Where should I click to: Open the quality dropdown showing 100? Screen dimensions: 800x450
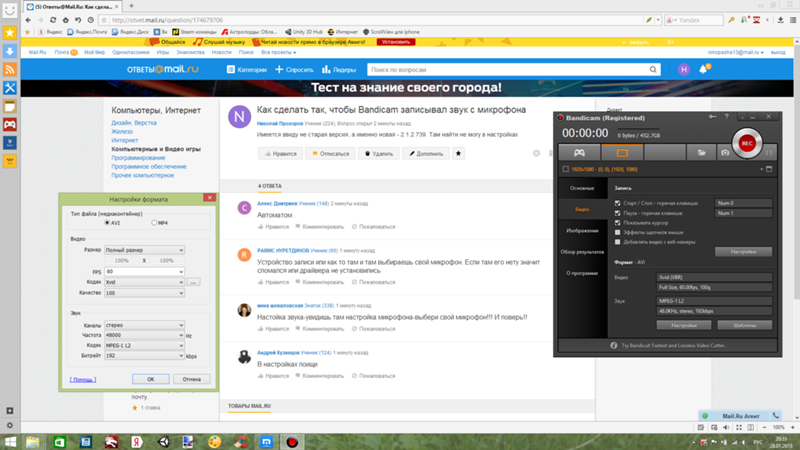coord(144,293)
